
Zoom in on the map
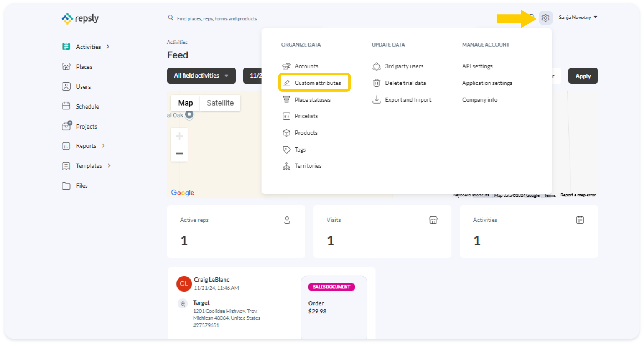179,136
